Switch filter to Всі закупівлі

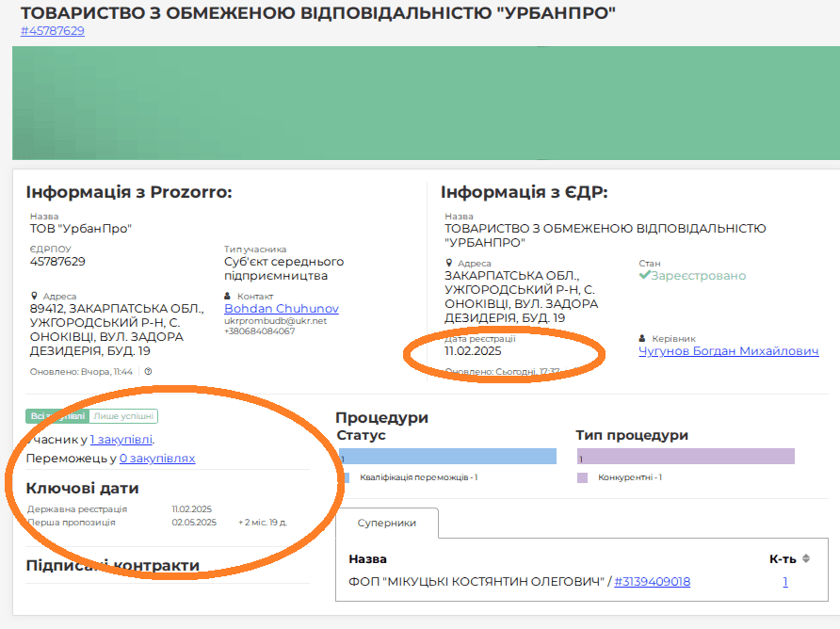point(57,416)
